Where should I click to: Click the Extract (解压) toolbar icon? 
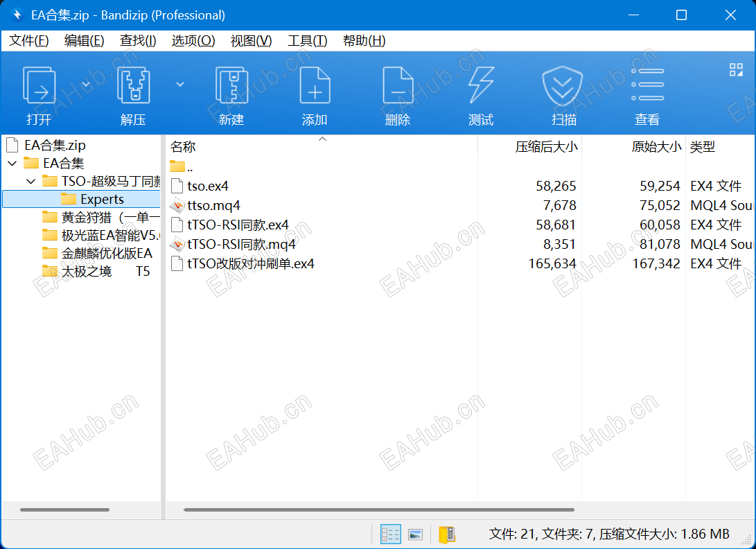[x=134, y=85]
